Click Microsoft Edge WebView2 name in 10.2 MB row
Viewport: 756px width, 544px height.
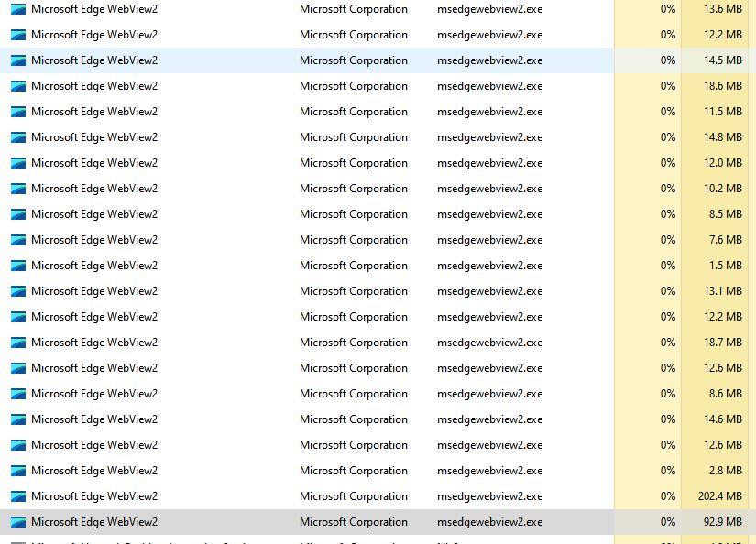tap(94, 189)
